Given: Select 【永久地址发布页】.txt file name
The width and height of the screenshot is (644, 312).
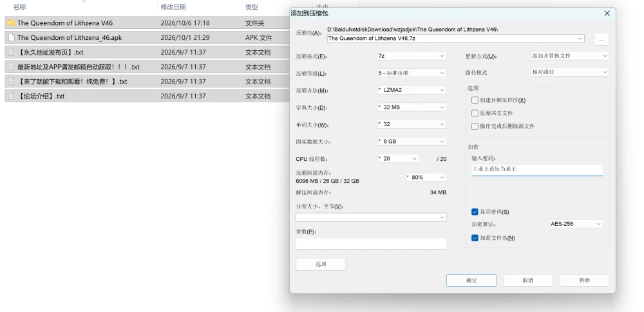Looking at the screenshot, I should pos(50,53).
